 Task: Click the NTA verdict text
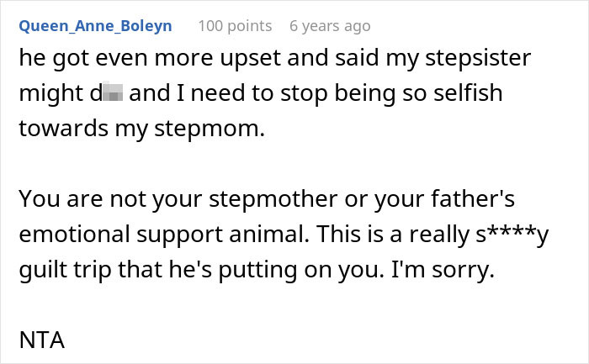coord(41,341)
